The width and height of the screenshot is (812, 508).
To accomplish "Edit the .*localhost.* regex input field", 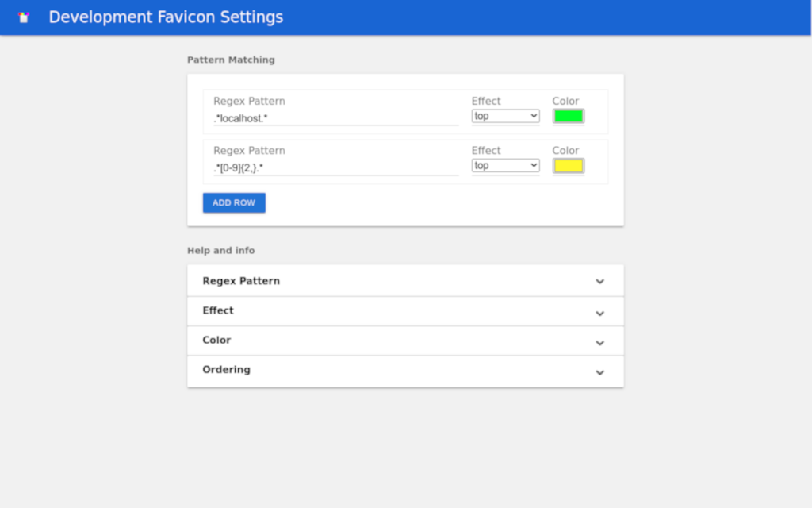I will pyautogui.click(x=335, y=117).
